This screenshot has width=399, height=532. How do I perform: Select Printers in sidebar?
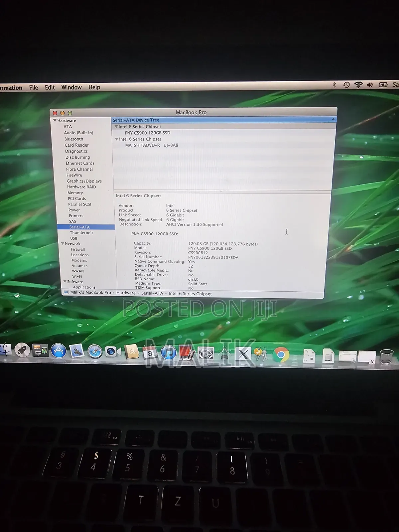point(76,216)
